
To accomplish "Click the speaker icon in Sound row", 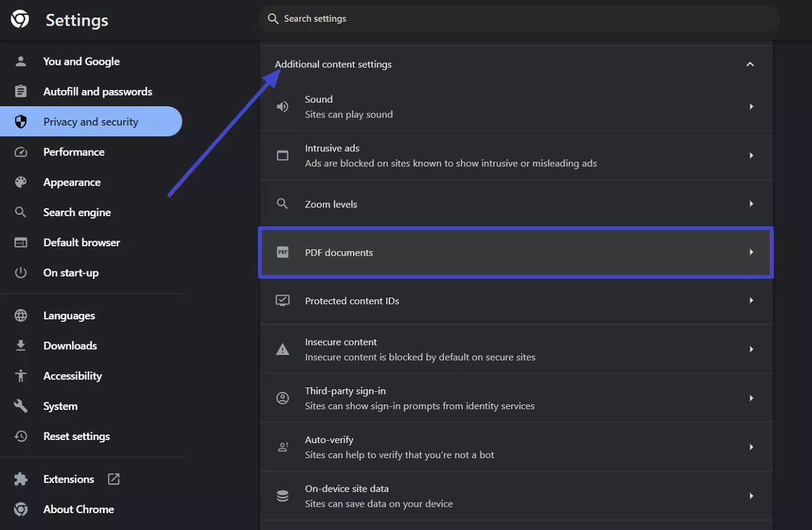I will click(282, 107).
